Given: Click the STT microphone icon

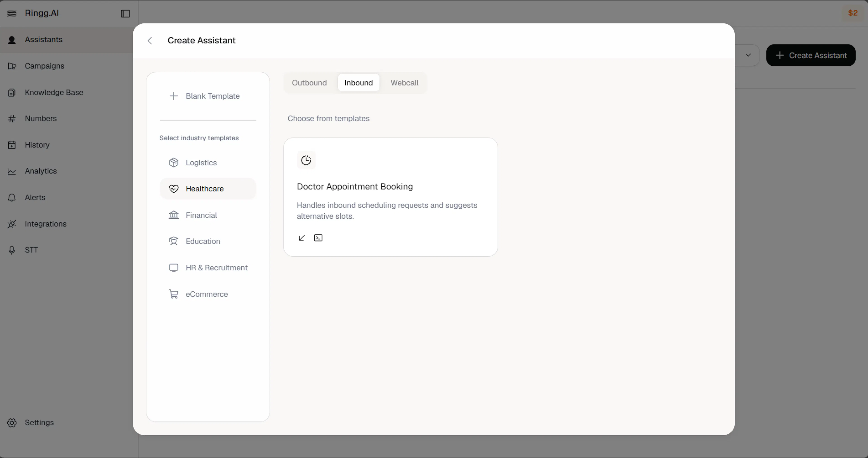Looking at the screenshot, I should [12, 250].
